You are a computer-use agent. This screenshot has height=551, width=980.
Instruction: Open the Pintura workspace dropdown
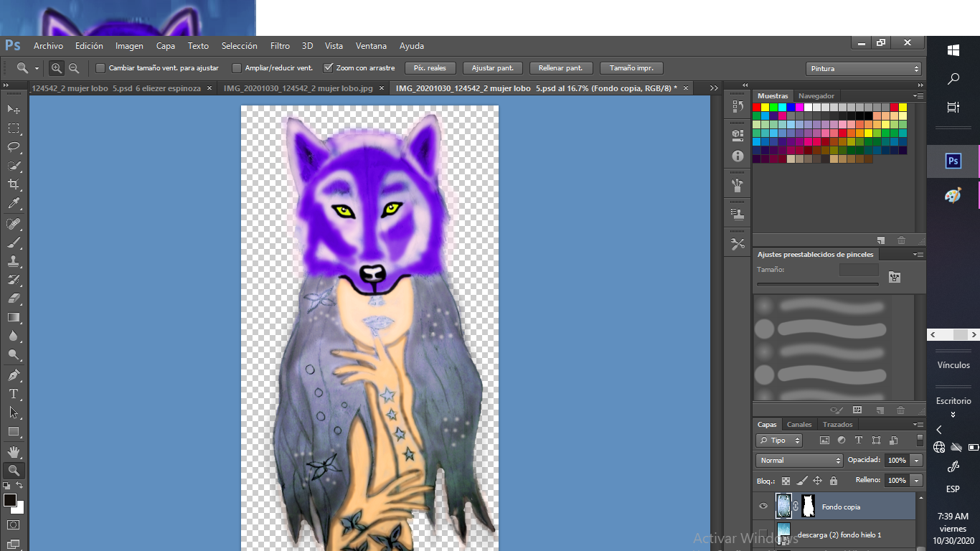864,69
